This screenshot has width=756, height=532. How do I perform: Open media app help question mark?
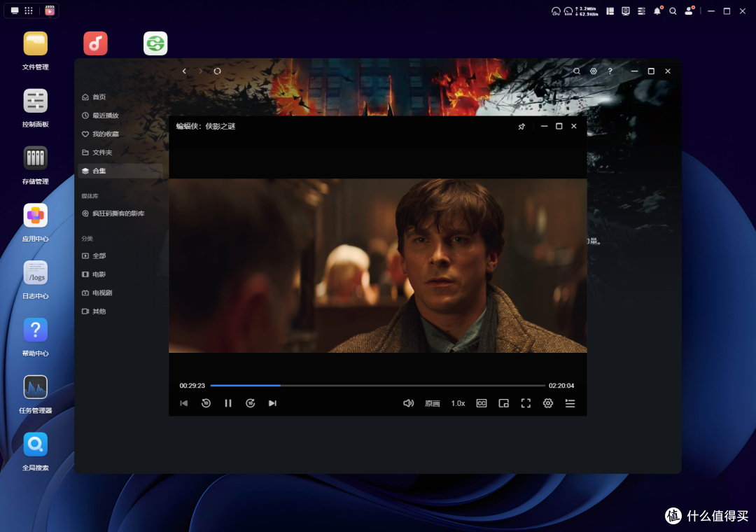point(610,71)
